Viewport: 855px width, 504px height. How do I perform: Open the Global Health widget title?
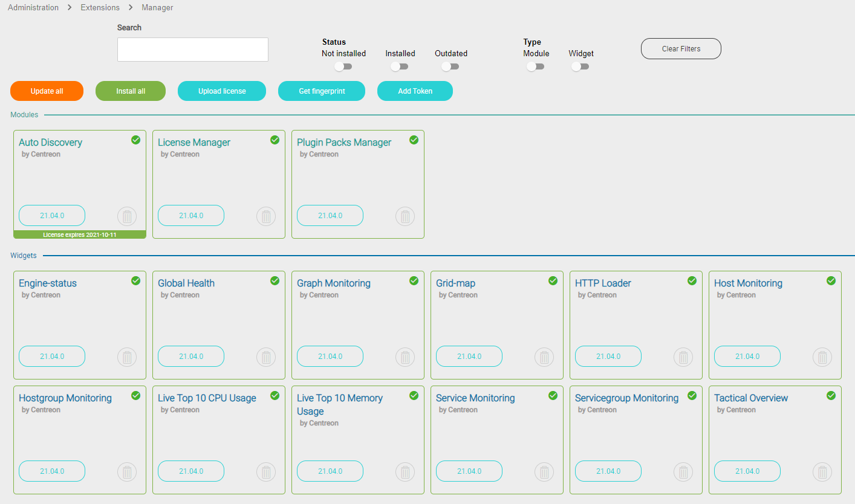186,283
